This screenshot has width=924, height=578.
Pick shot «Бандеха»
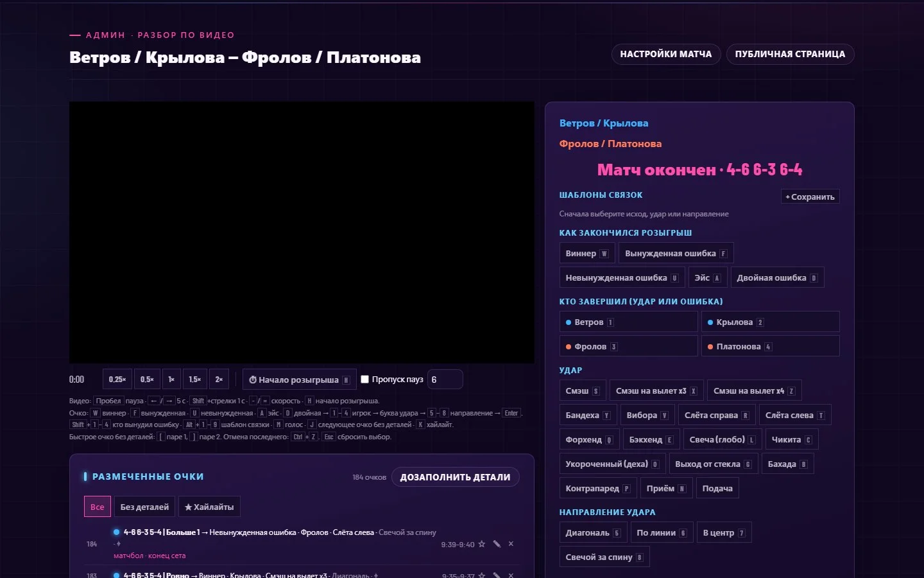pos(588,415)
